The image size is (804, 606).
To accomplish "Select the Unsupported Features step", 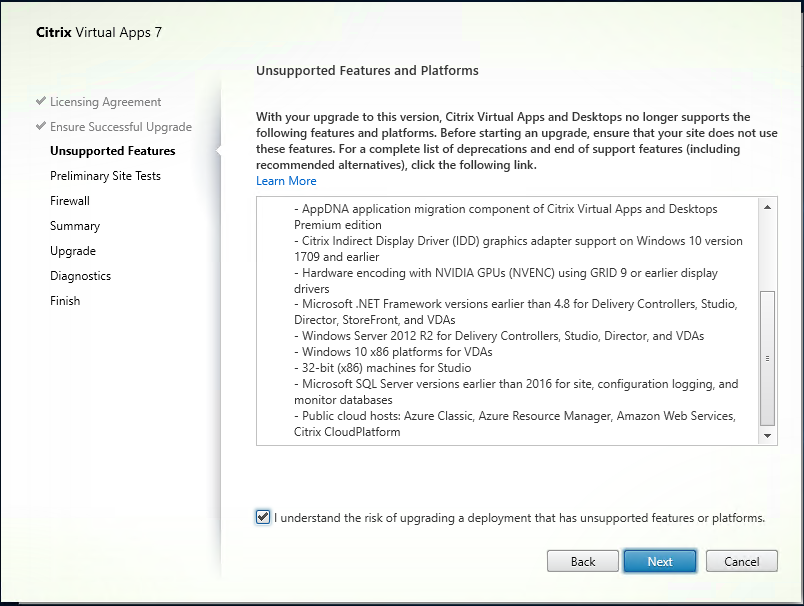I will 112,151.
